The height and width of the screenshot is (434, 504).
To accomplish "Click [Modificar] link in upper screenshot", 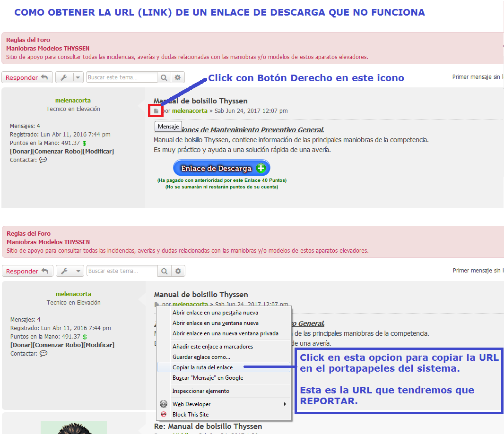I will pos(98,152).
